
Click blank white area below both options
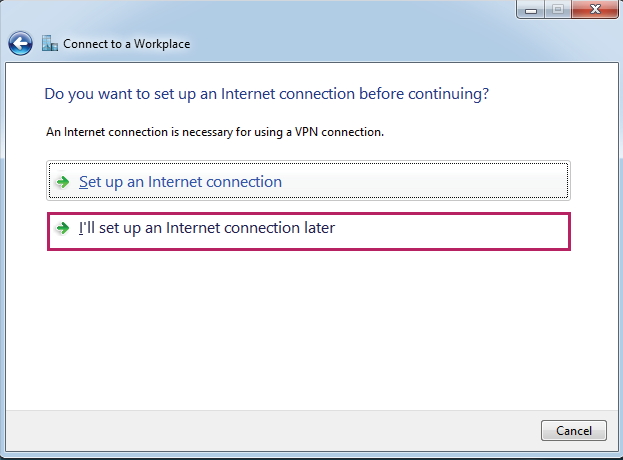pyautogui.click(x=310, y=330)
